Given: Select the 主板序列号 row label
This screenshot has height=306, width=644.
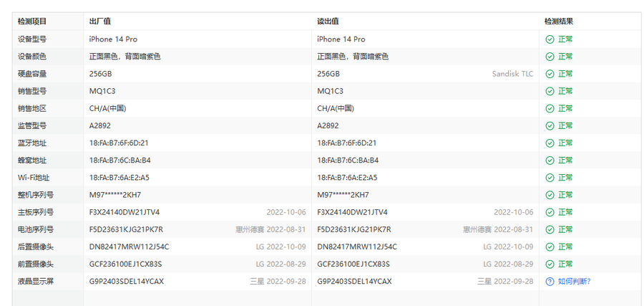Looking at the screenshot, I should [x=36, y=212].
